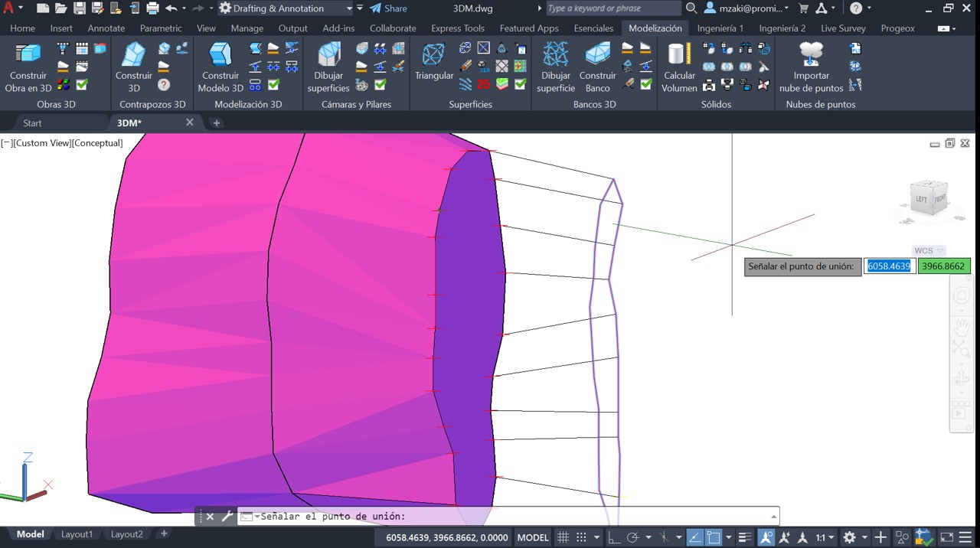Open the Parametric ribbon tab
Screen dimensions: 980x548
click(x=160, y=28)
